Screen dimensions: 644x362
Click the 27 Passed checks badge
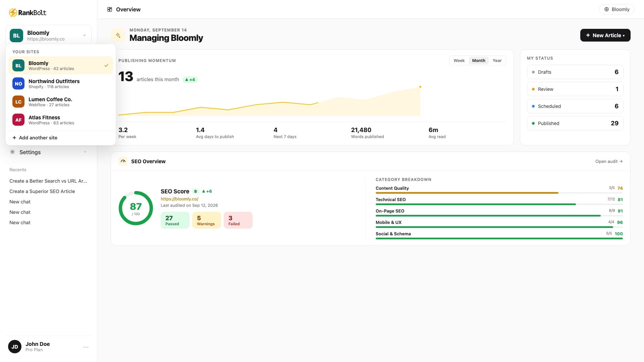coord(175,220)
